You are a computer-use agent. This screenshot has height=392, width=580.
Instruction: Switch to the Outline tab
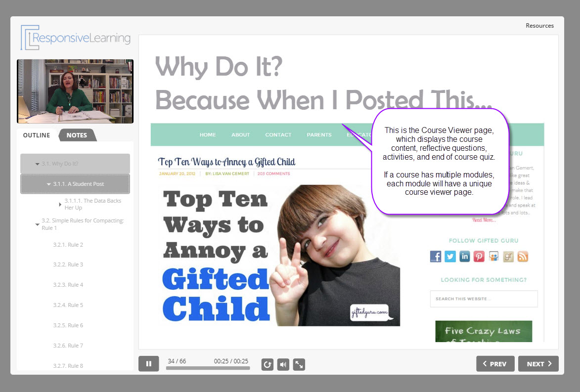point(37,135)
